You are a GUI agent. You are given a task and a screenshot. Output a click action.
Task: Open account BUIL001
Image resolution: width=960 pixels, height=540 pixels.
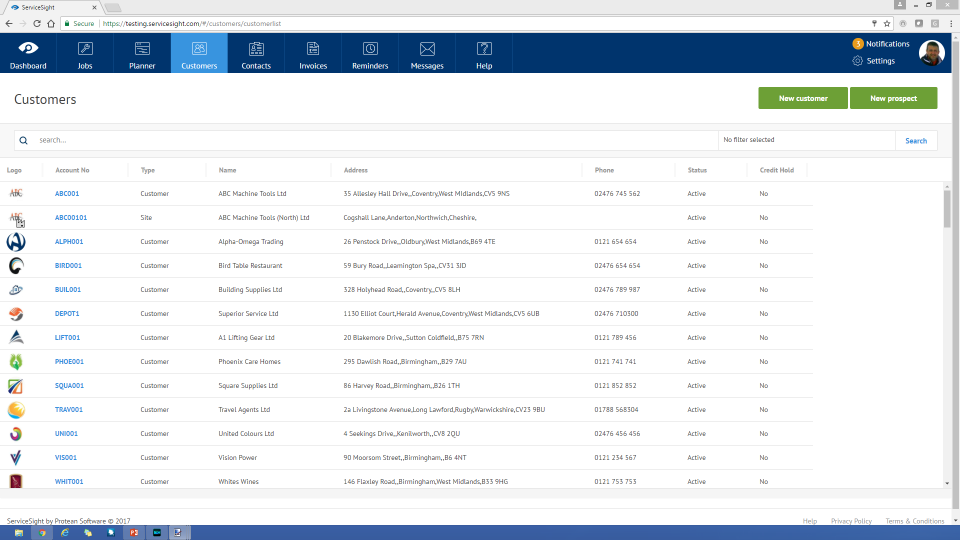tap(67, 290)
